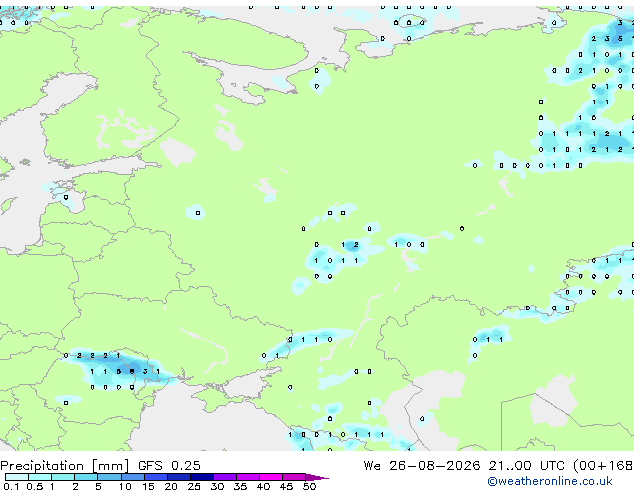
Task: Click the legend label '0.5'
Action: [x=34, y=486]
